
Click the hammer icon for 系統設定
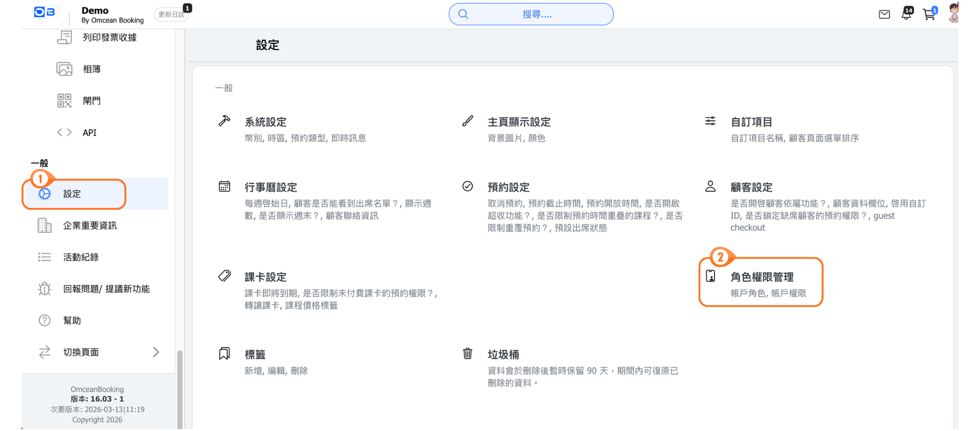point(224,121)
